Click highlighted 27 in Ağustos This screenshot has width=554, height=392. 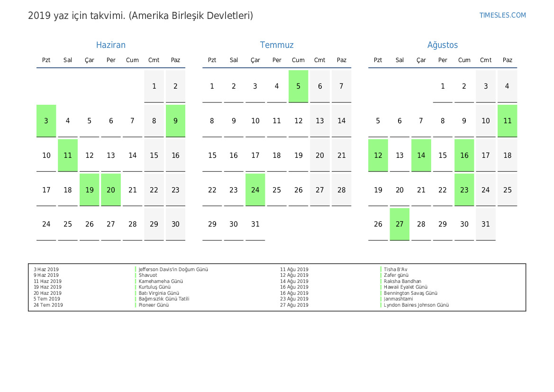pyautogui.click(x=400, y=224)
